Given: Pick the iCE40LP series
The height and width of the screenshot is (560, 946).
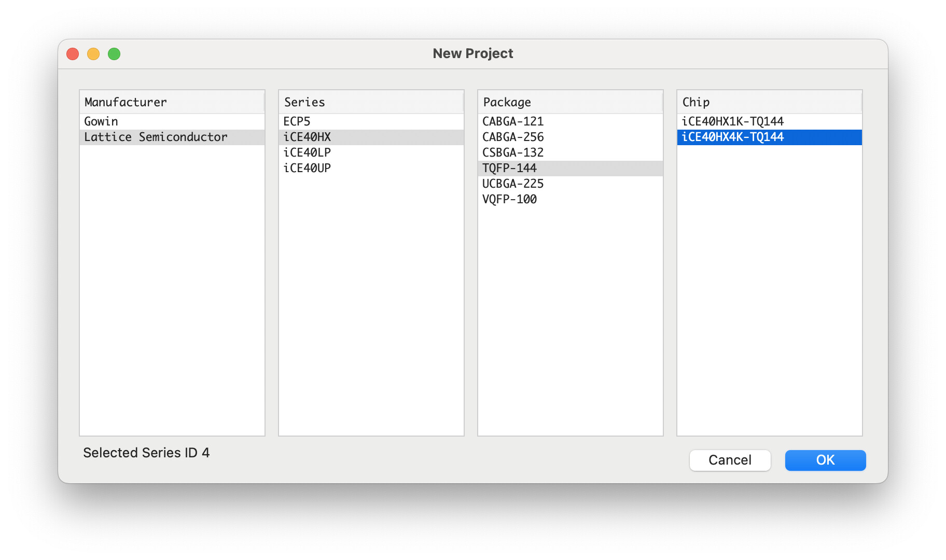Looking at the screenshot, I should click(371, 152).
